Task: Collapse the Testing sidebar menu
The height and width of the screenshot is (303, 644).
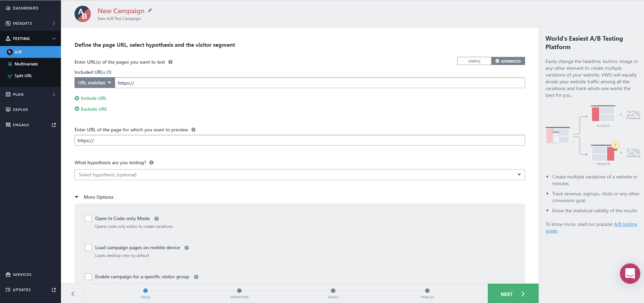Action: 30,39
